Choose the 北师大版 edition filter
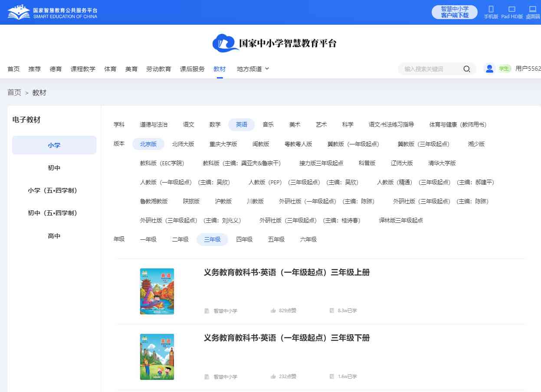The height and width of the screenshot is (392, 541). (183, 144)
